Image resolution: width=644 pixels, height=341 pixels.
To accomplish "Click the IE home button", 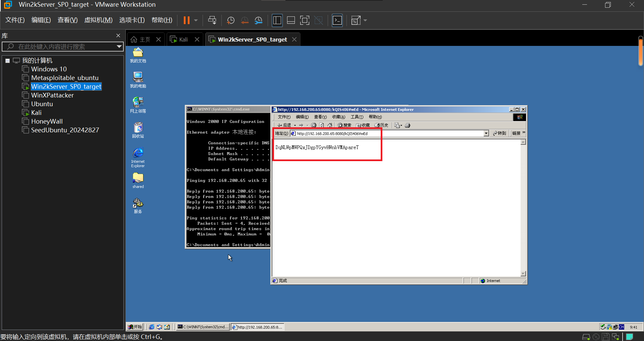I will coord(330,125).
